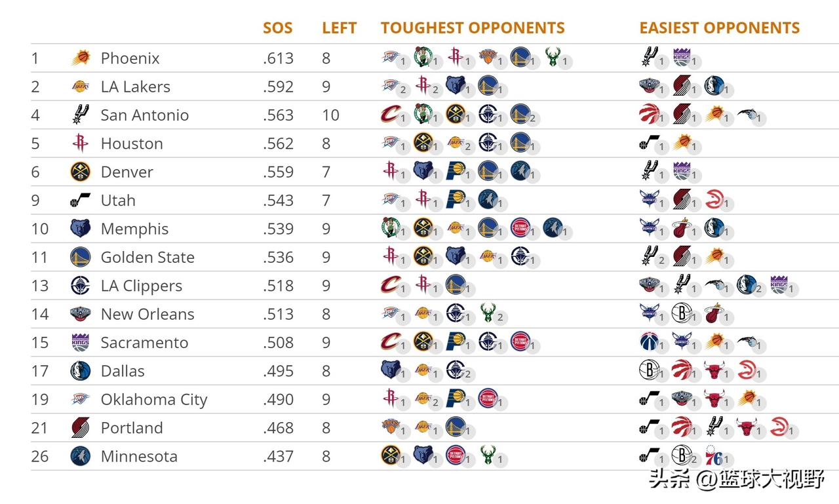Click the 76ers logo in Minnesota's easiest opponents
839x504 pixels.
[x=714, y=456]
